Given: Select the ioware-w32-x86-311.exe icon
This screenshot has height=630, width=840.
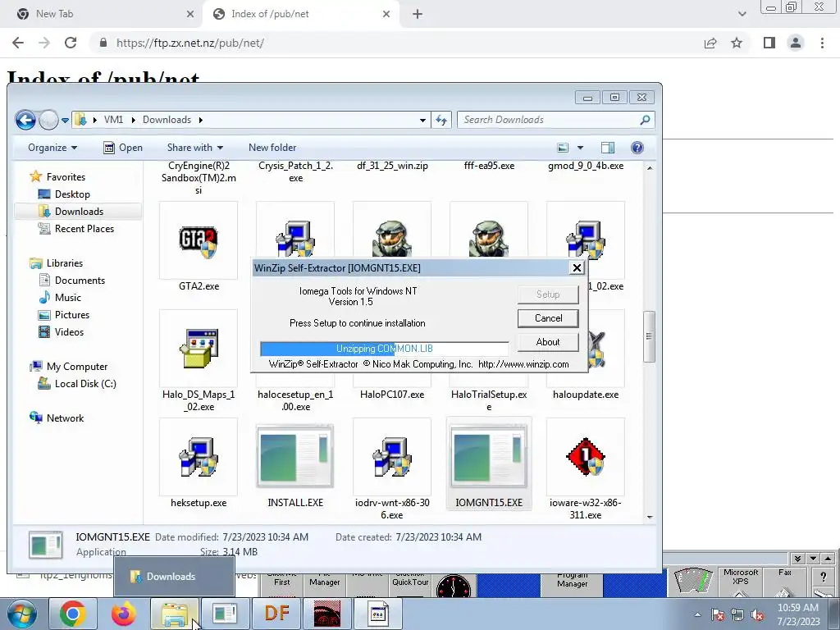Looking at the screenshot, I should (586, 457).
